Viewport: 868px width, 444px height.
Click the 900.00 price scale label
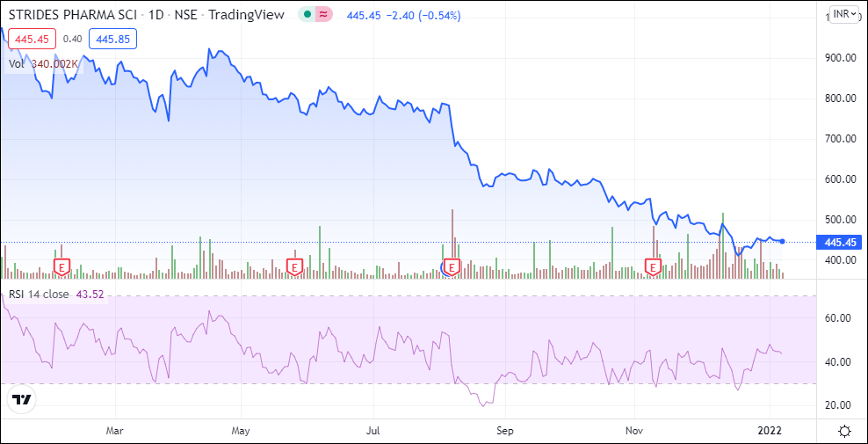pyautogui.click(x=840, y=58)
